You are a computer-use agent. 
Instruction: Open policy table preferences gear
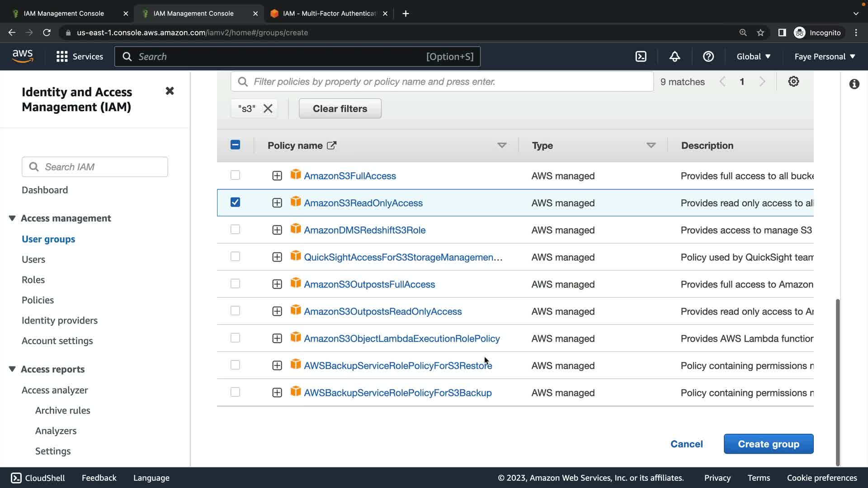(x=793, y=82)
